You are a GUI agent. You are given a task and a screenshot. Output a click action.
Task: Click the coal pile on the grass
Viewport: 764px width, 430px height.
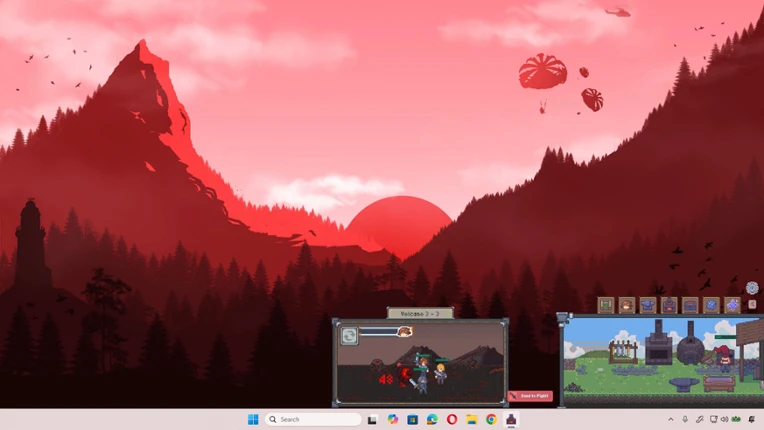[x=574, y=388]
